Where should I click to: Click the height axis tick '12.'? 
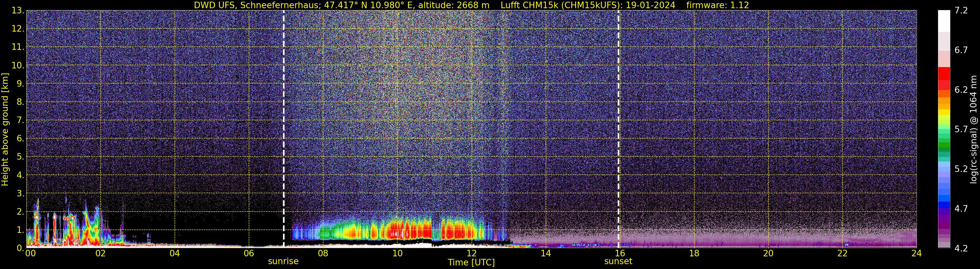[x=18, y=29]
